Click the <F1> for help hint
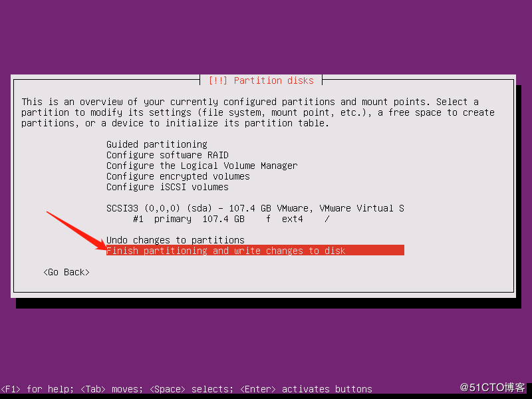 [37, 389]
